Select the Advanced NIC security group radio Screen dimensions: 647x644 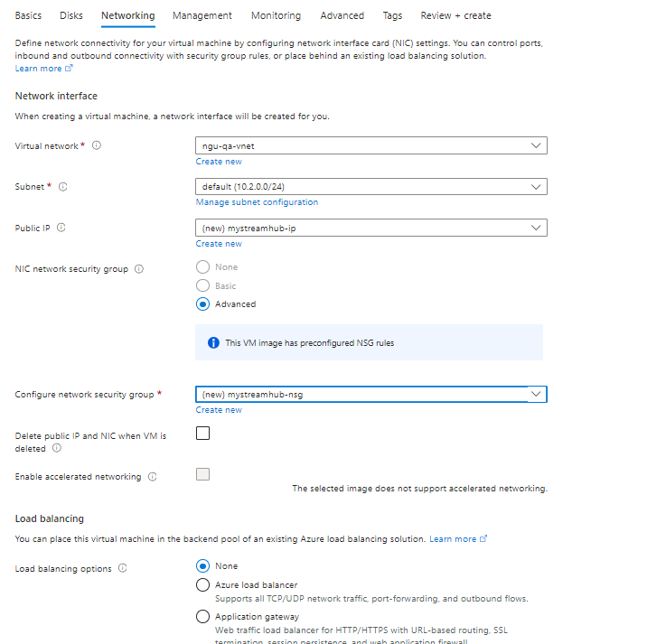pos(203,304)
